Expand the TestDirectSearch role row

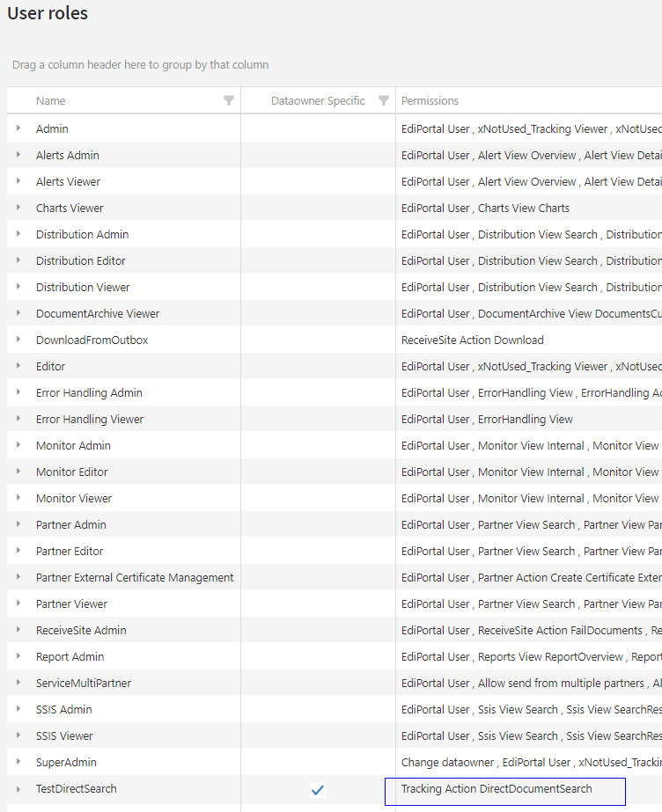pyautogui.click(x=18, y=788)
